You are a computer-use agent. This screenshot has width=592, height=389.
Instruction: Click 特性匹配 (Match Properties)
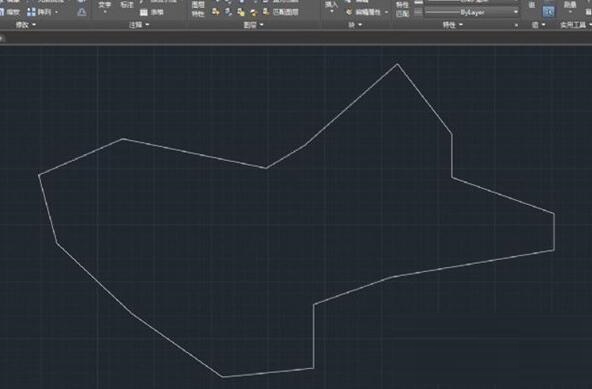[x=402, y=9]
